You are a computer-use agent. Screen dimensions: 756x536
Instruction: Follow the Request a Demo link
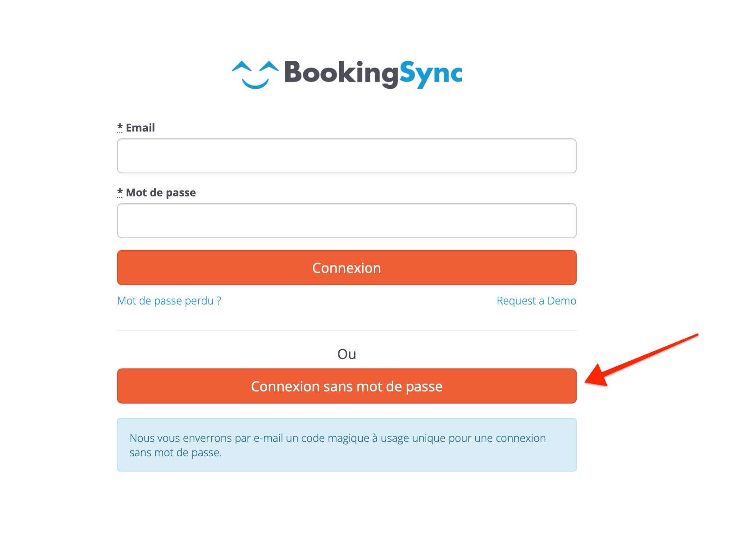(536, 301)
